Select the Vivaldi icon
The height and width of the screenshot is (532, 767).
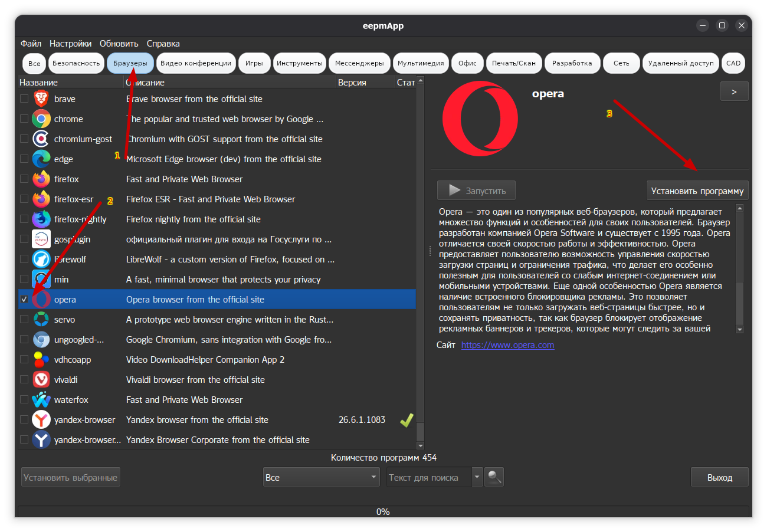[41, 380]
